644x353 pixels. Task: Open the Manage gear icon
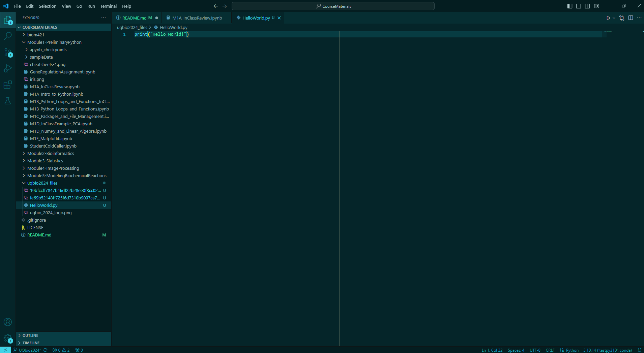click(8, 338)
